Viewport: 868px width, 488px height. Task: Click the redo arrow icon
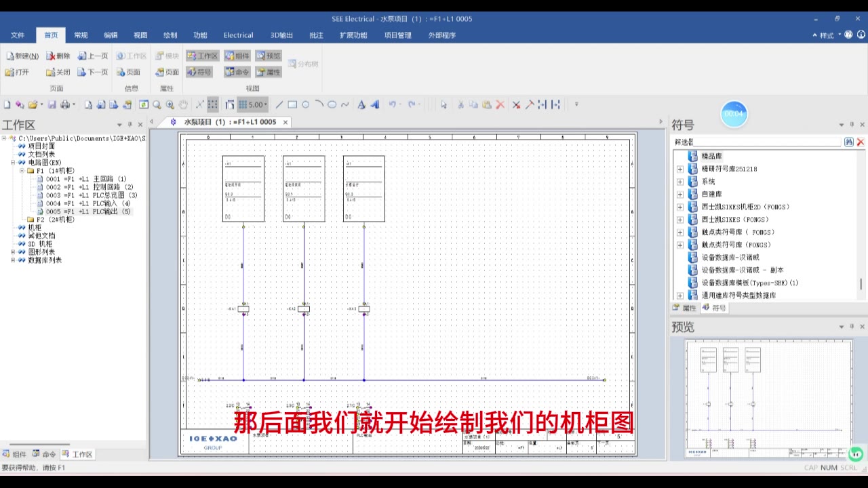coord(412,104)
